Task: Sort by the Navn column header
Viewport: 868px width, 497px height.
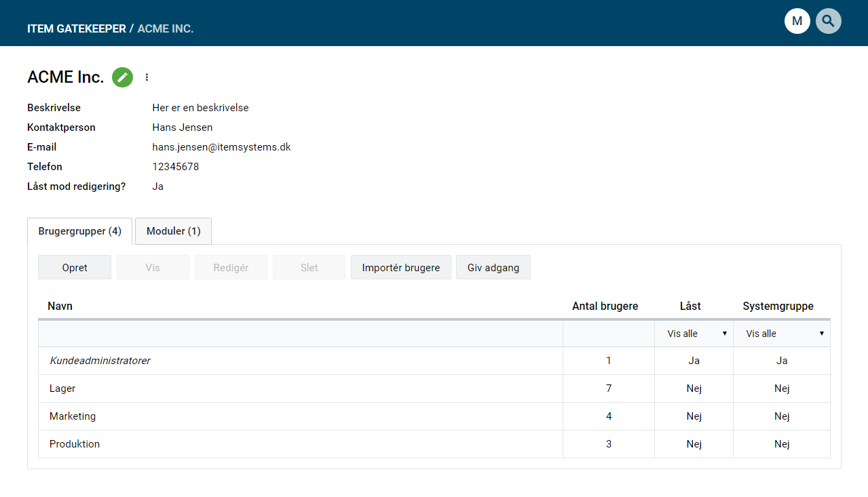Action: [60, 306]
